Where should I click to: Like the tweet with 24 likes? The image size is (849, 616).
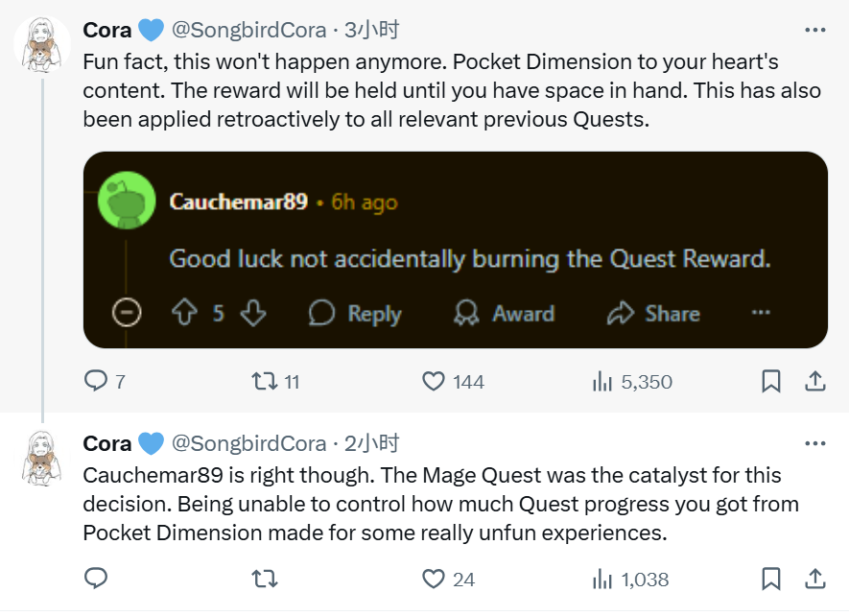click(435, 579)
